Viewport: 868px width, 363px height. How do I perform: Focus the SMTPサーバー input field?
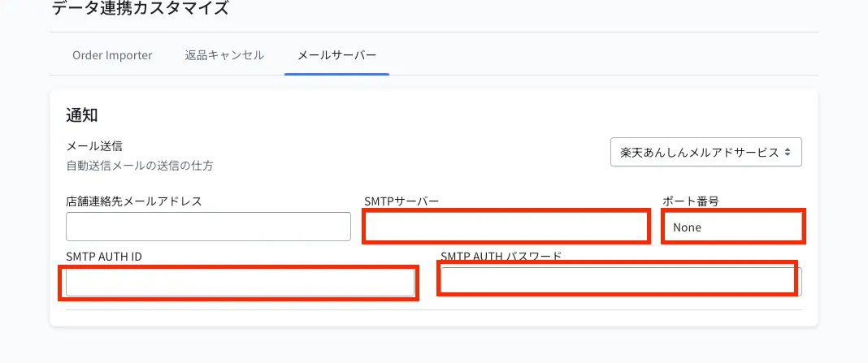506,227
